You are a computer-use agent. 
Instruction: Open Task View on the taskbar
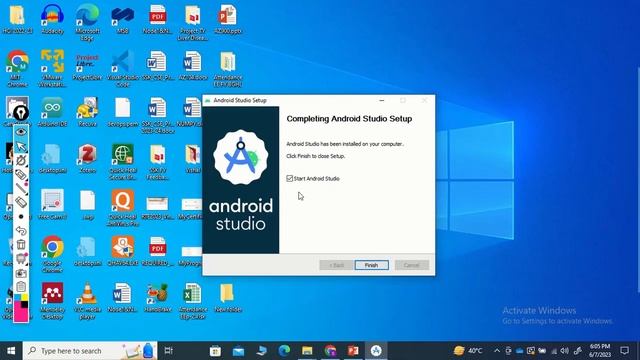pyautogui.click(x=169, y=351)
